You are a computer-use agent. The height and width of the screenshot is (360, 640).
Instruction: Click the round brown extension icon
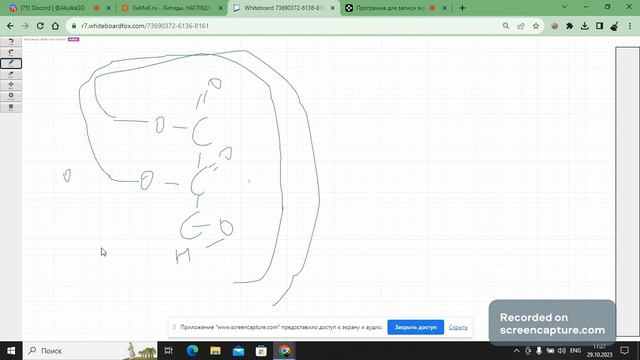(x=554, y=26)
